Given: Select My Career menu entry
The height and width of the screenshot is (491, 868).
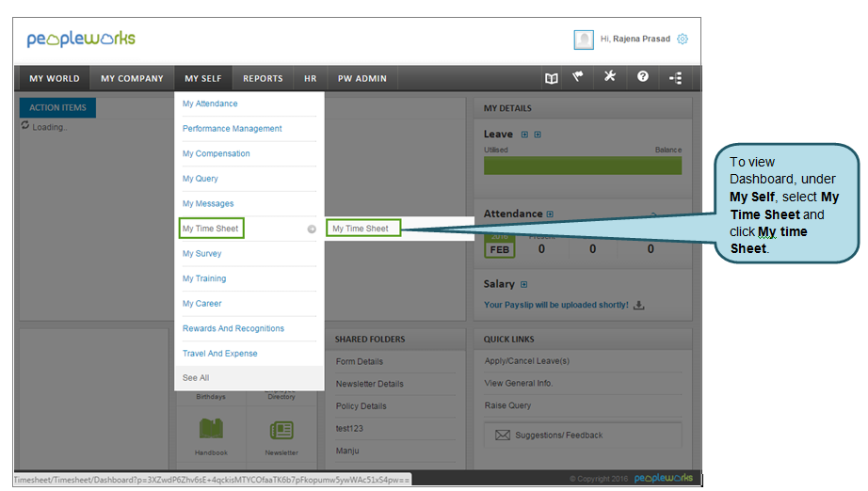Looking at the screenshot, I should point(201,304).
